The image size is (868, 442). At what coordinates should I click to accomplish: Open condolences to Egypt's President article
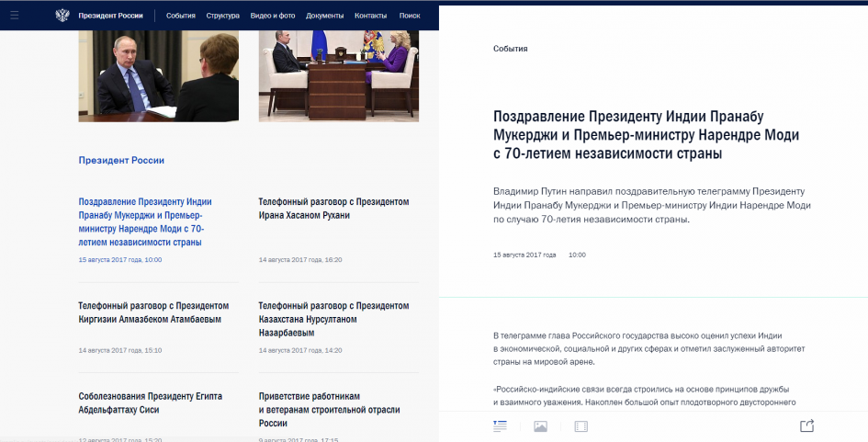coord(150,402)
